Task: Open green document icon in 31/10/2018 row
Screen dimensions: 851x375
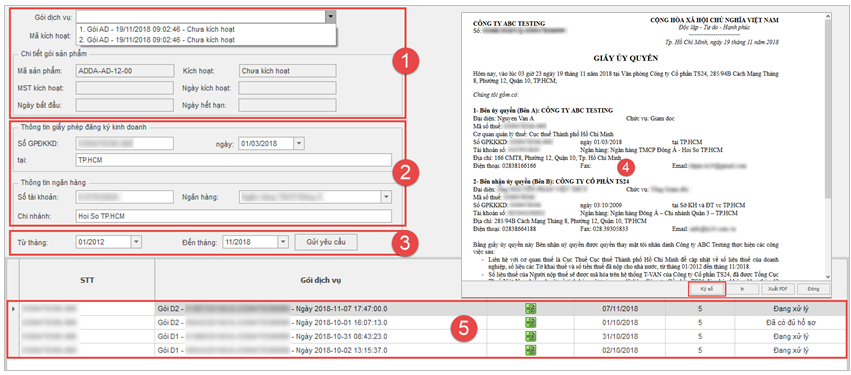Action: pos(530,336)
